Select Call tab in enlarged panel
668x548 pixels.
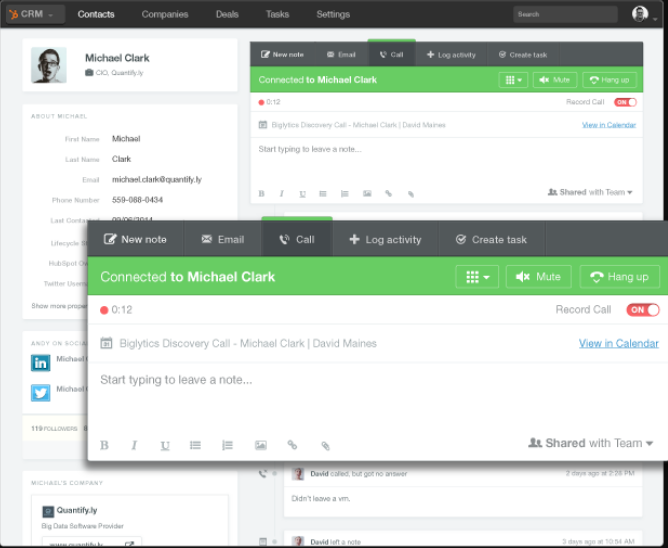click(297, 239)
